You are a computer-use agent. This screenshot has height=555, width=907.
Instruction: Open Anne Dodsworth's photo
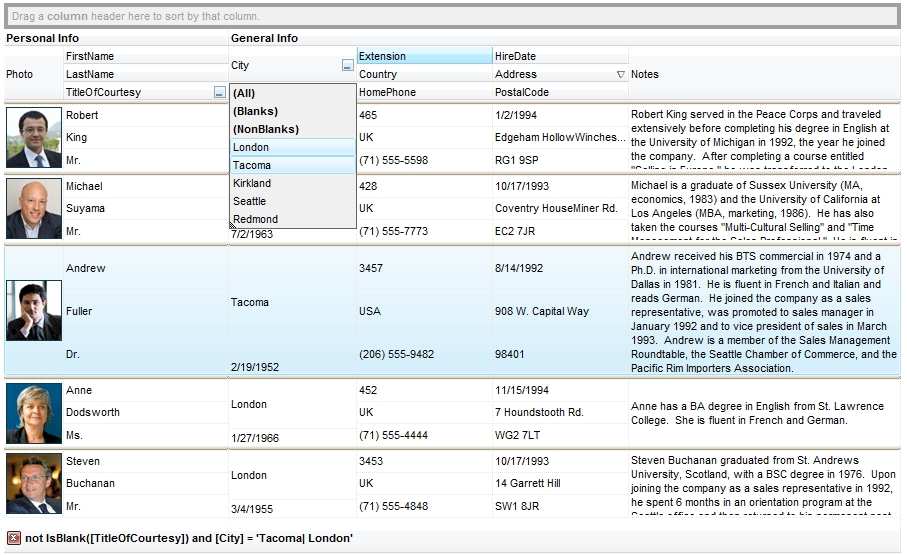(x=33, y=413)
